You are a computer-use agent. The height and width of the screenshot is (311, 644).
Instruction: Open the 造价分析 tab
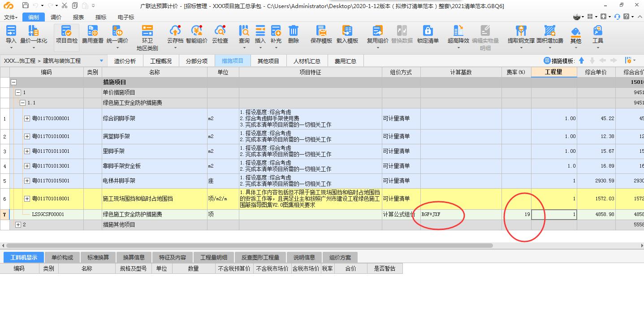(x=125, y=61)
